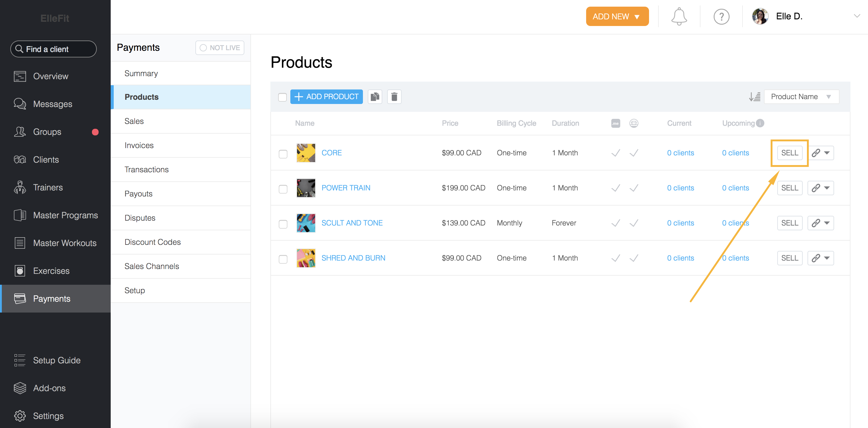Click the .me column header icon
The image size is (868, 428).
pyautogui.click(x=616, y=123)
